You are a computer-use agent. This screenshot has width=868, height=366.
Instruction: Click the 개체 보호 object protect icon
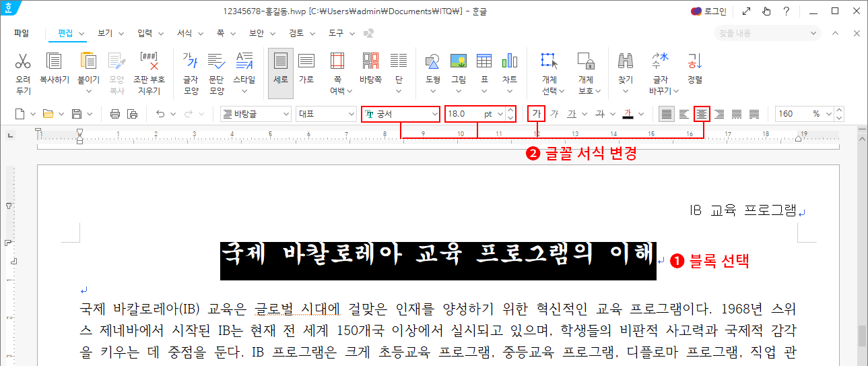click(x=586, y=61)
